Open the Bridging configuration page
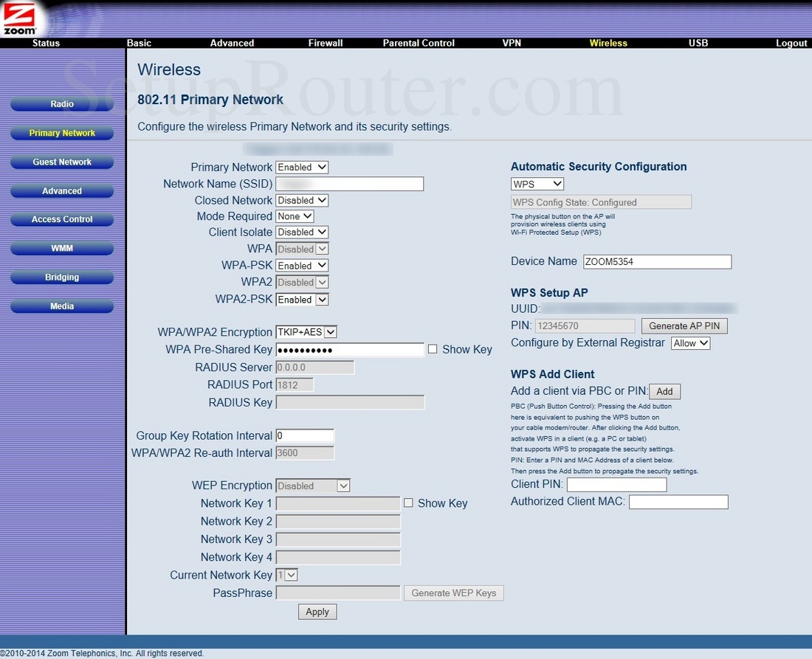Viewport: 812px width, 659px height. pyautogui.click(x=62, y=277)
